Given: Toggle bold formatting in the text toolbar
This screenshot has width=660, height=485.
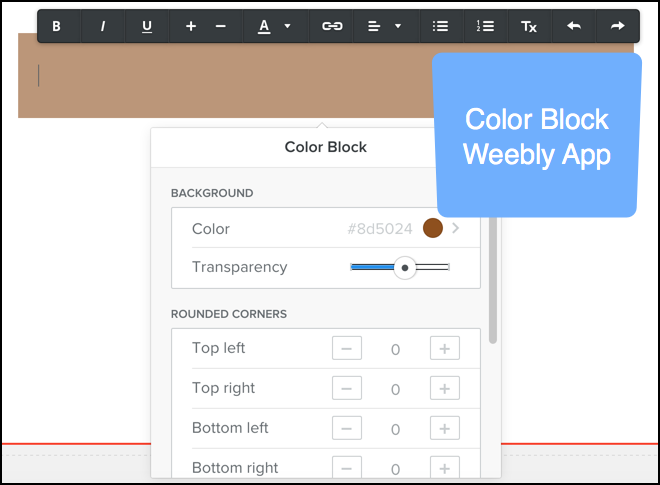Looking at the screenshot, I should (x=56, y=26).
